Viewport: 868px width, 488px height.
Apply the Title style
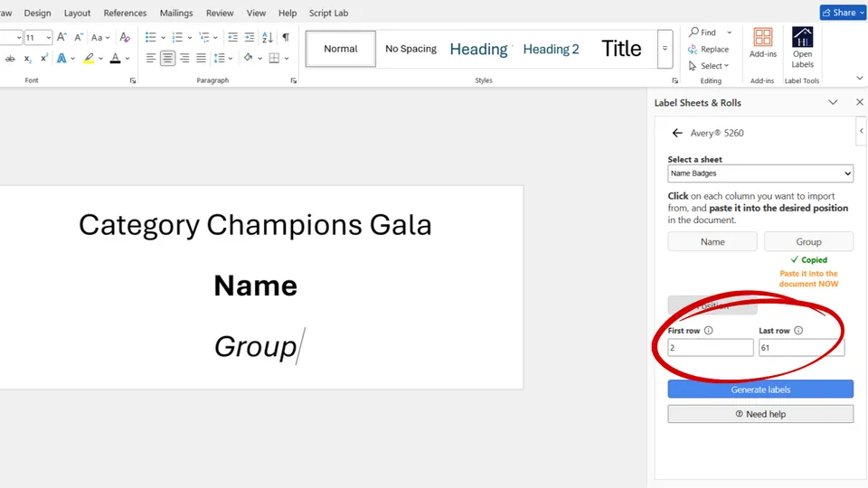(x=621, y=49)
